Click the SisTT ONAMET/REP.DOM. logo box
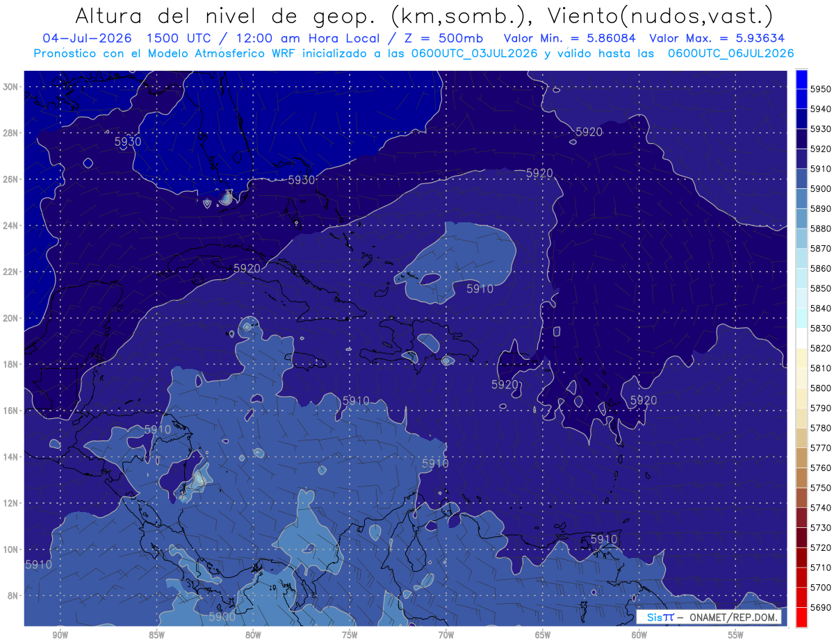This screenshot has width=834, height=644. click(708, 617)
